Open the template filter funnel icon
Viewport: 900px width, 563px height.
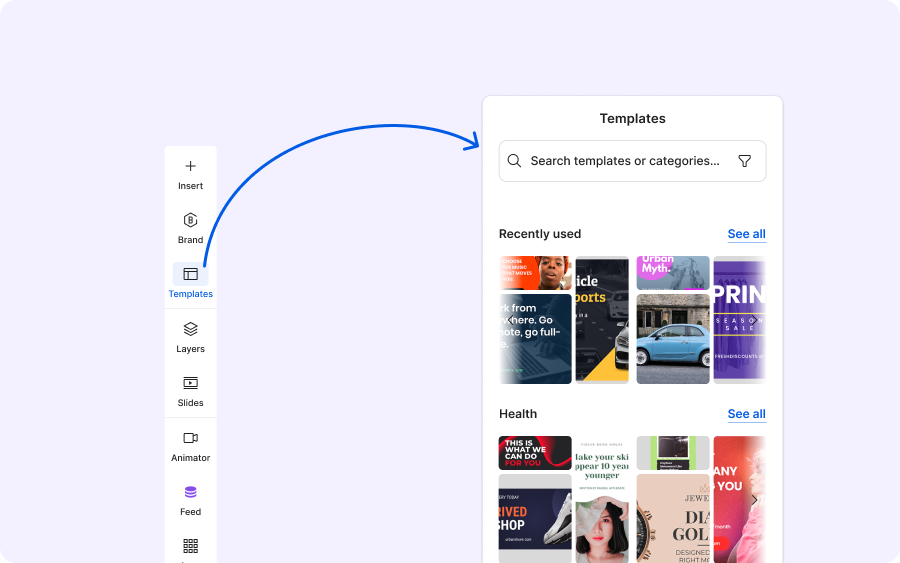744,161
